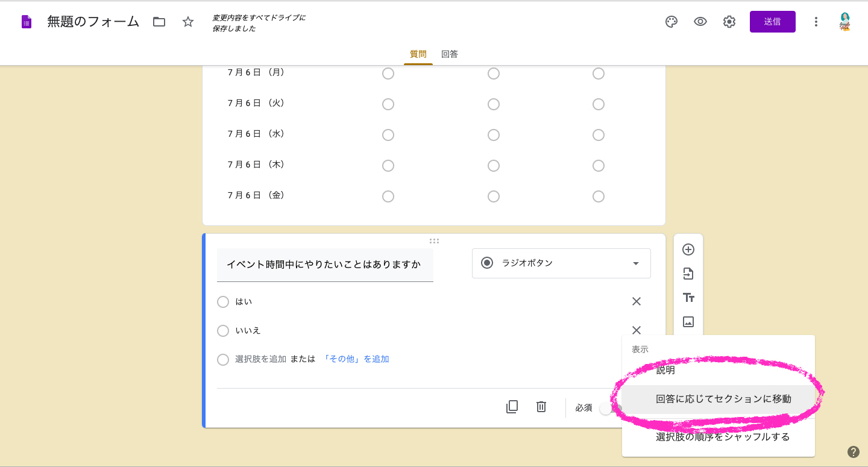868x467 pixels.
Task: Grab the question drag handle dots
Action: click(434, 241)
